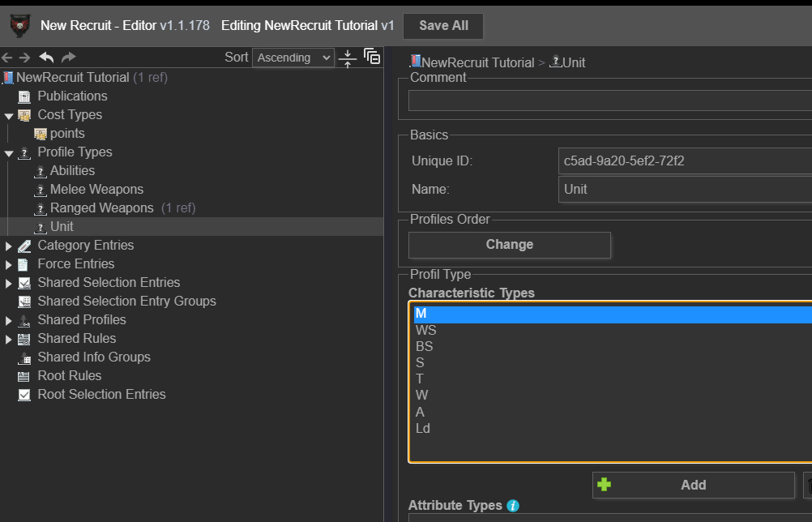
Task: Edit the Name field
Action: (x=685, y=189)
